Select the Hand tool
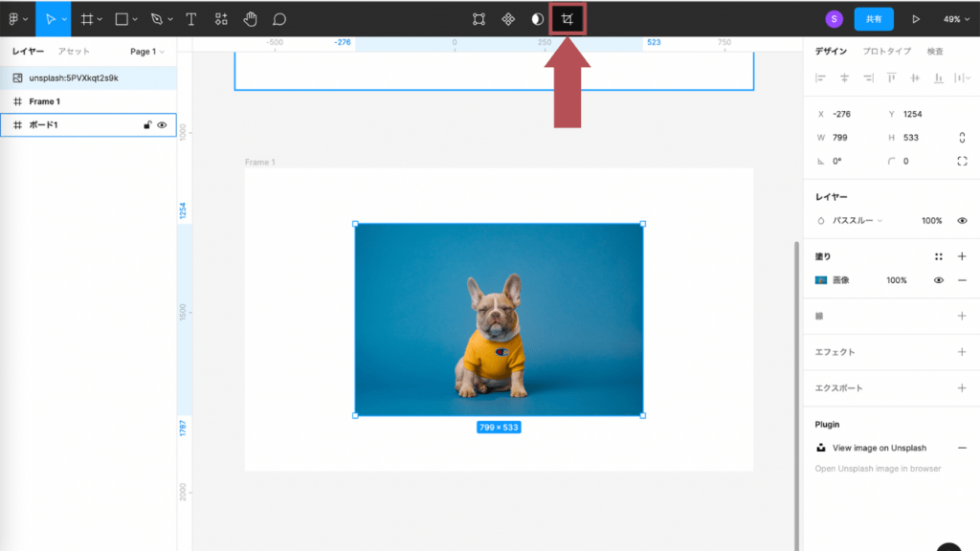 tap(250, 19)
